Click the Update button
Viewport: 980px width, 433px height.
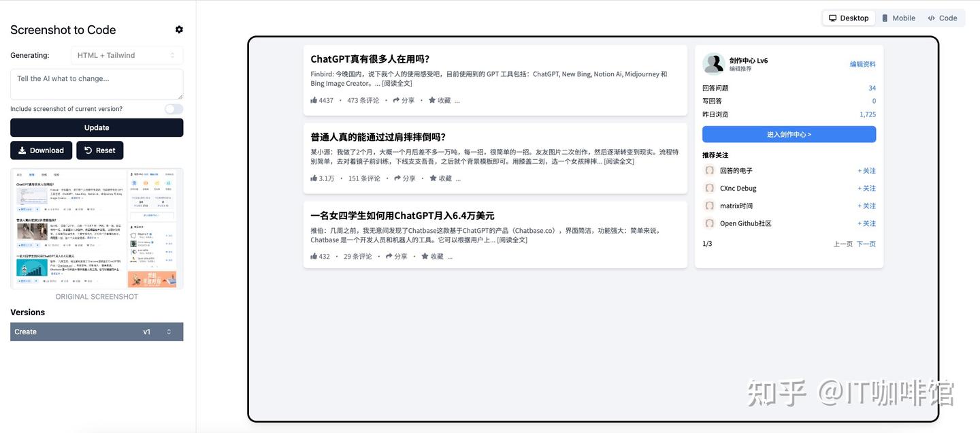click(x=97, y=127)
